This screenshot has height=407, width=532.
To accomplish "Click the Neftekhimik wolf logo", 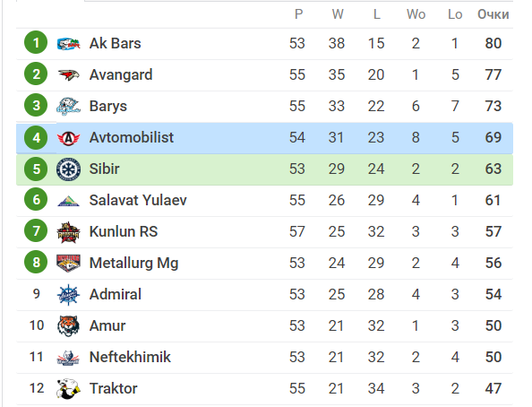I will click(x=68, y=358).
